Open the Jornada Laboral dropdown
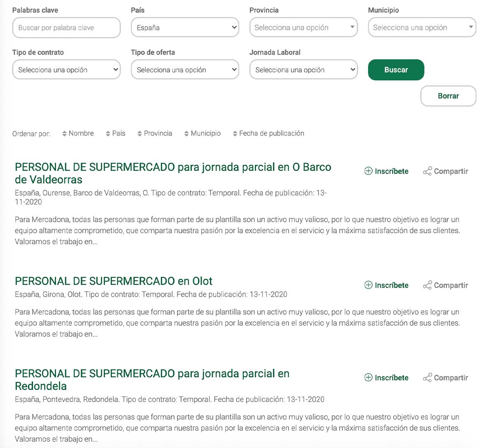Screen dimensions: 494x448 303,70
